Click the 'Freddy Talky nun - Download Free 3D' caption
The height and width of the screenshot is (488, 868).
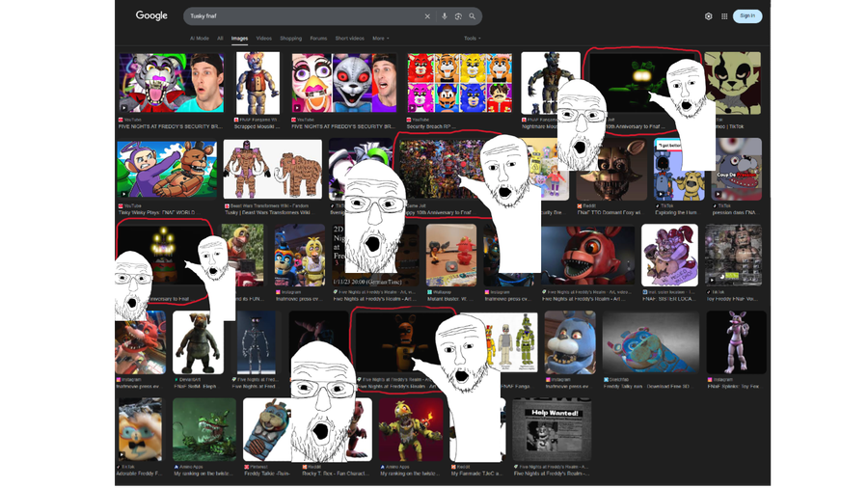(646, 386)
